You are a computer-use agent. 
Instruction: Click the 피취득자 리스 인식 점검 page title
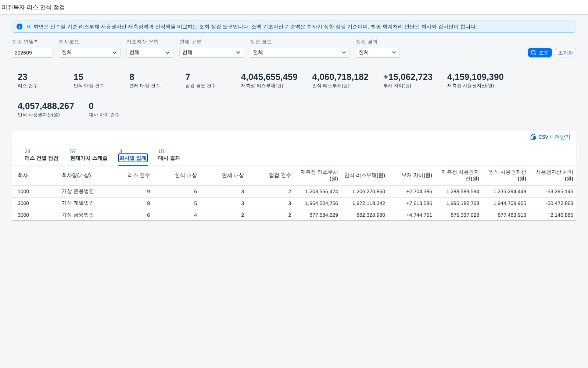(33, 7)
